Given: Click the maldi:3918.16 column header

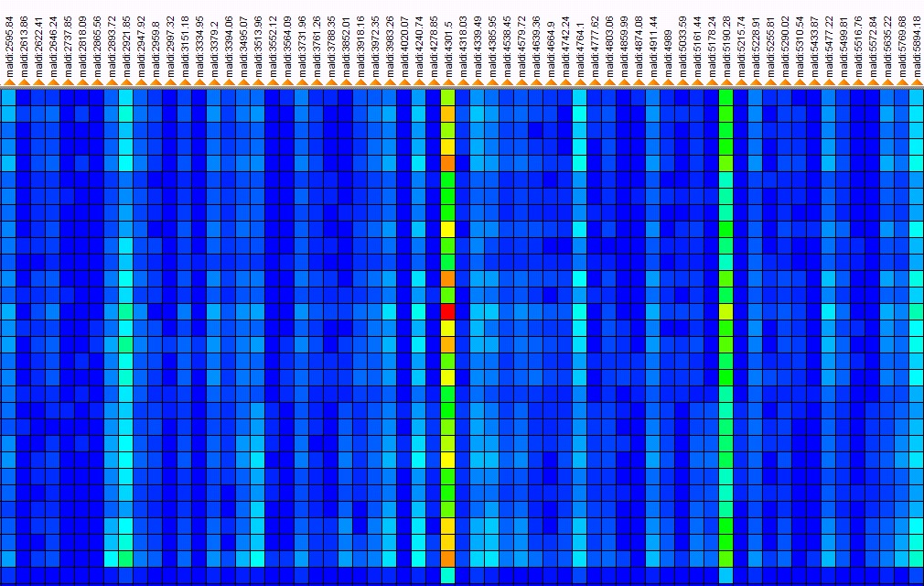Looking at the screenshot, I should (x=360, y=47).
